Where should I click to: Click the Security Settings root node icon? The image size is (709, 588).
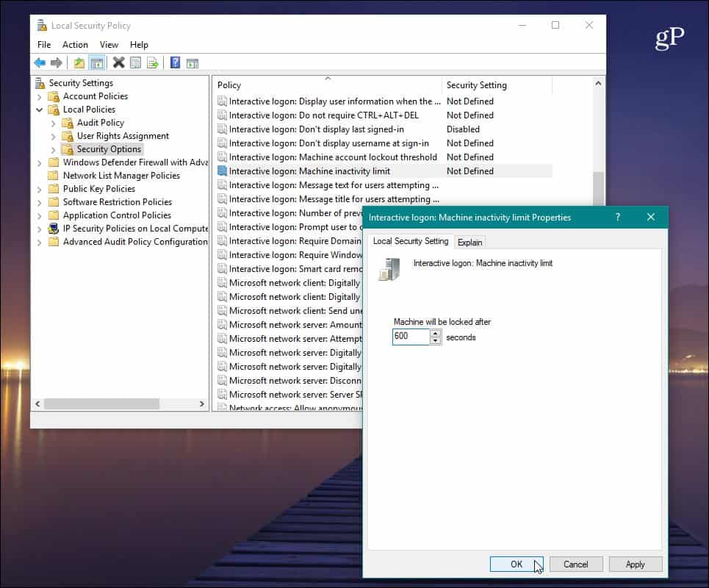point(40,83)
